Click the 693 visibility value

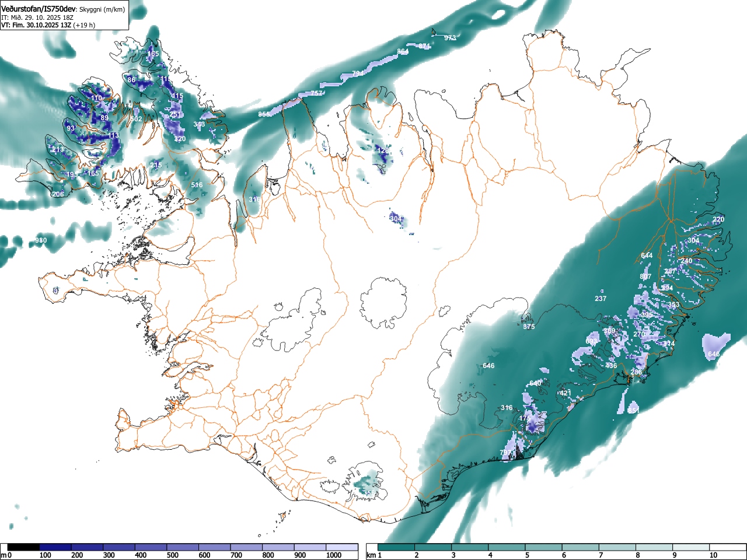point(592,341)
